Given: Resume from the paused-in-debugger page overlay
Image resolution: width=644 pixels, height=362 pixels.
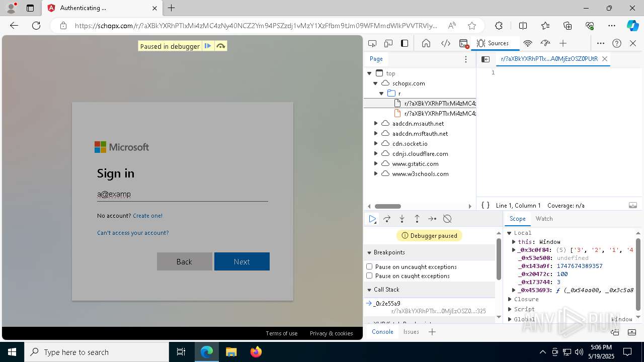Looking at the screenshot, I should 208,46.
